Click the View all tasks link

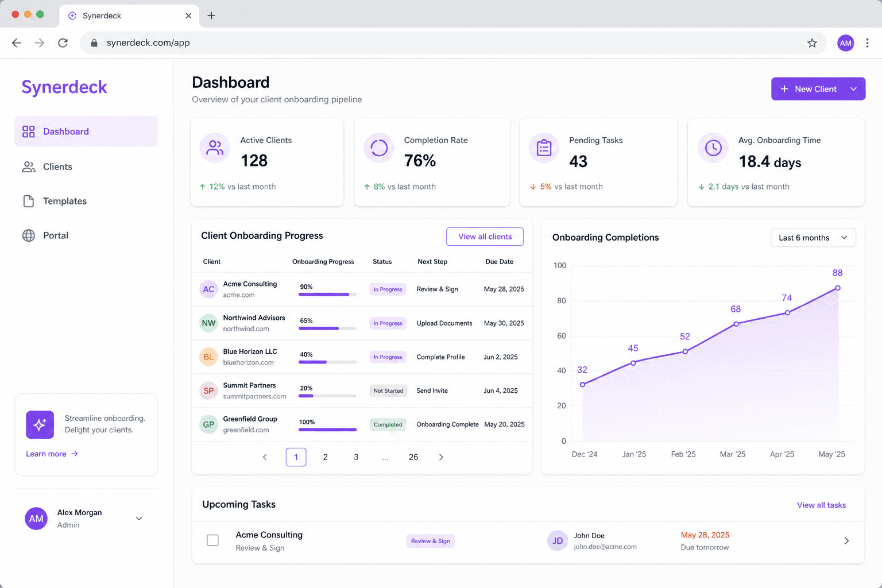click(x=821, y=505)
